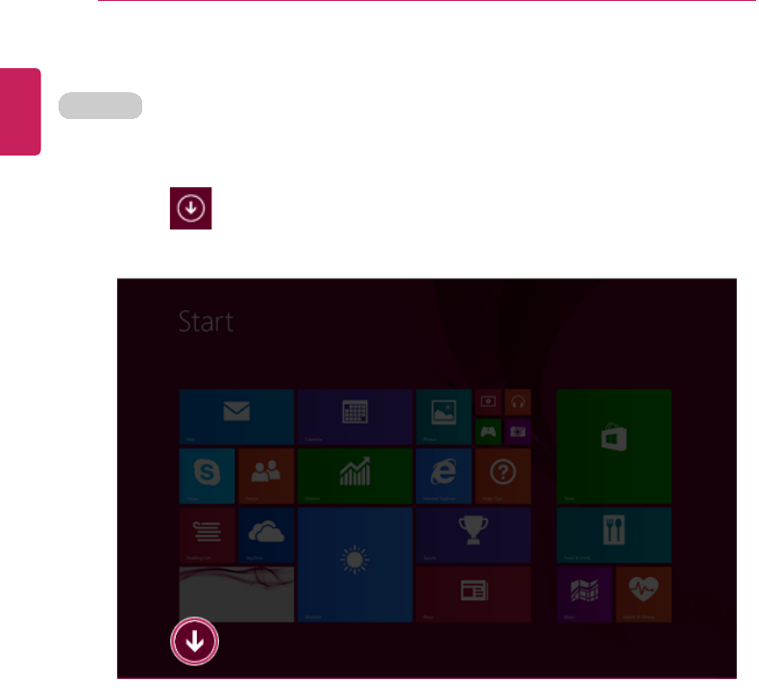Open the Desktop wallpaper tile
The height and width of the screenshot is (700, 759).
coord(236,594)
